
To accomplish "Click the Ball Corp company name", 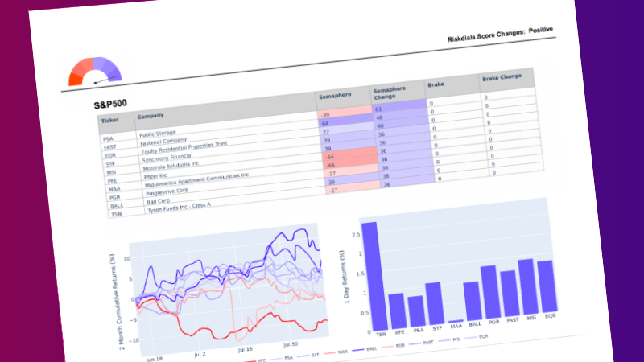I will (x=158, y=202).
